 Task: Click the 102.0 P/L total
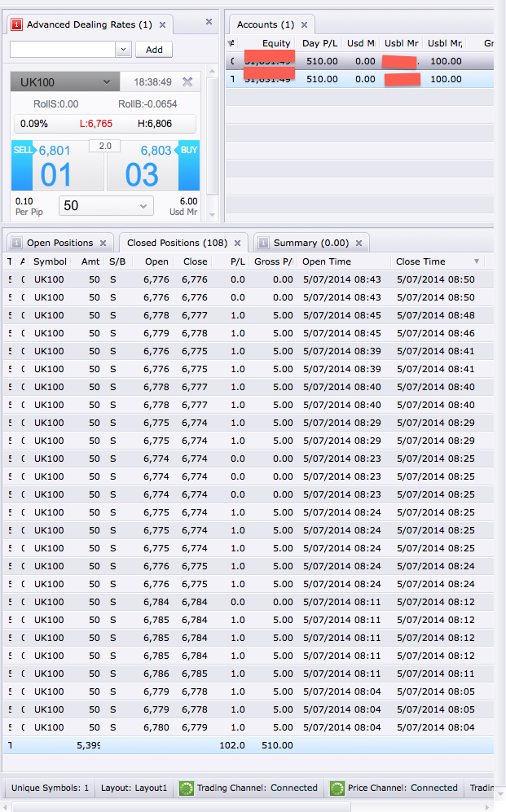[232, 745]
